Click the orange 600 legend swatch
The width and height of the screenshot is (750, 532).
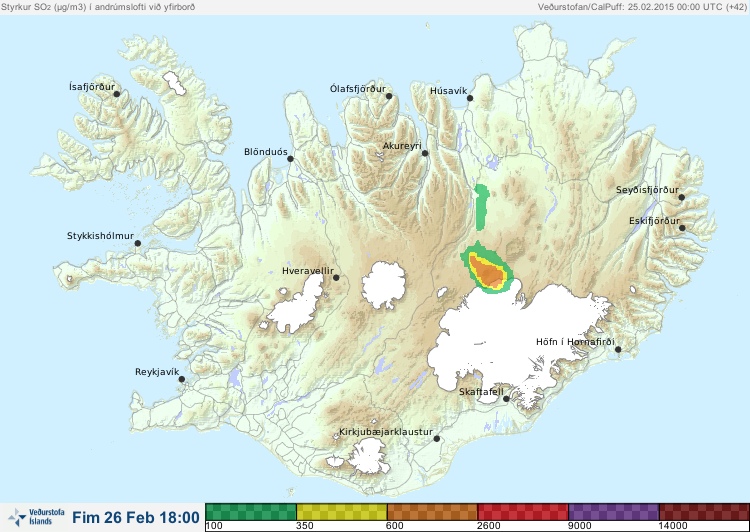(432, 511)
